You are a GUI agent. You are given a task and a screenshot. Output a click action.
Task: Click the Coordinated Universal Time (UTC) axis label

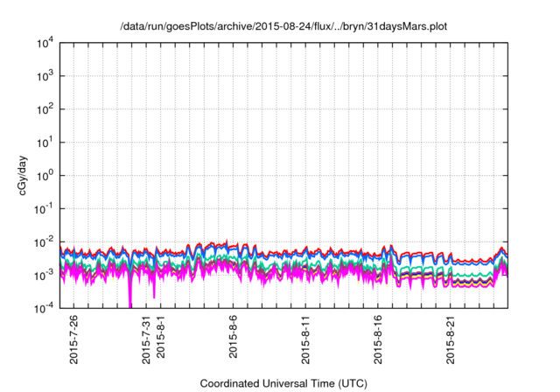coord(283,383)
